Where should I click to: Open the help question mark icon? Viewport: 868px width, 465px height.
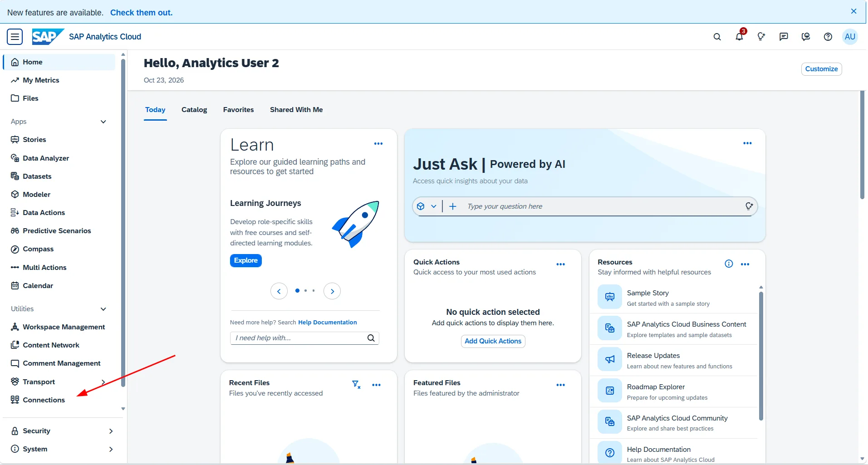[x=828, y=37]
